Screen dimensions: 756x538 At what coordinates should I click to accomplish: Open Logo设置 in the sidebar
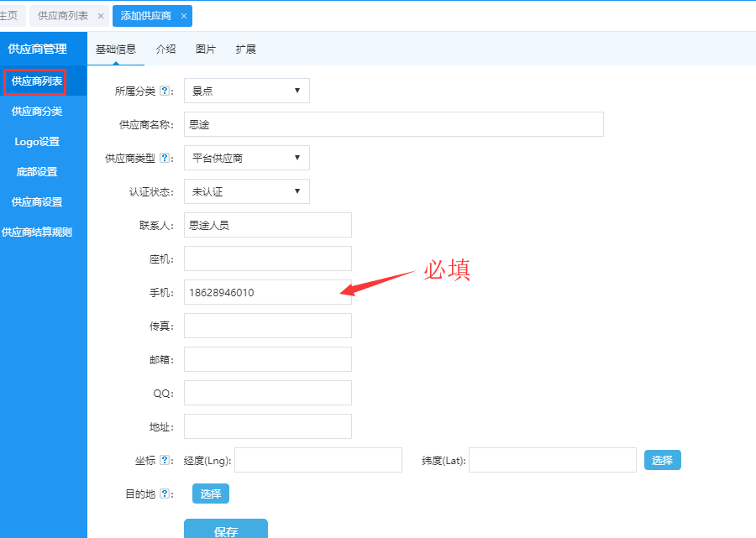point(37,141)
